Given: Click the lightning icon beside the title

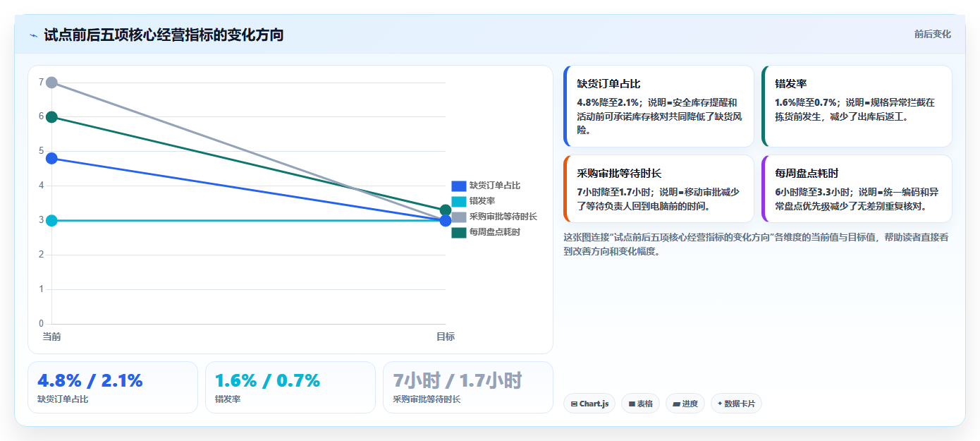Looking at the screenshot, I should pyautogui.click(x=33, y=35).
